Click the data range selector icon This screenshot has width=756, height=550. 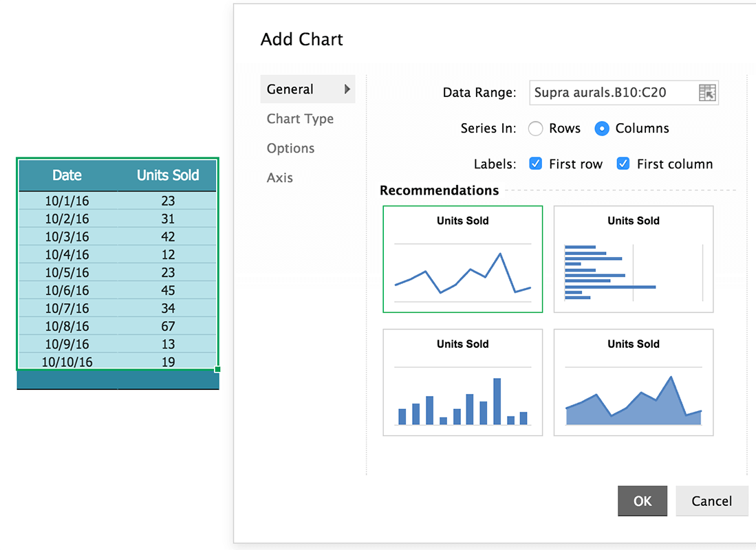pos(707,93)
